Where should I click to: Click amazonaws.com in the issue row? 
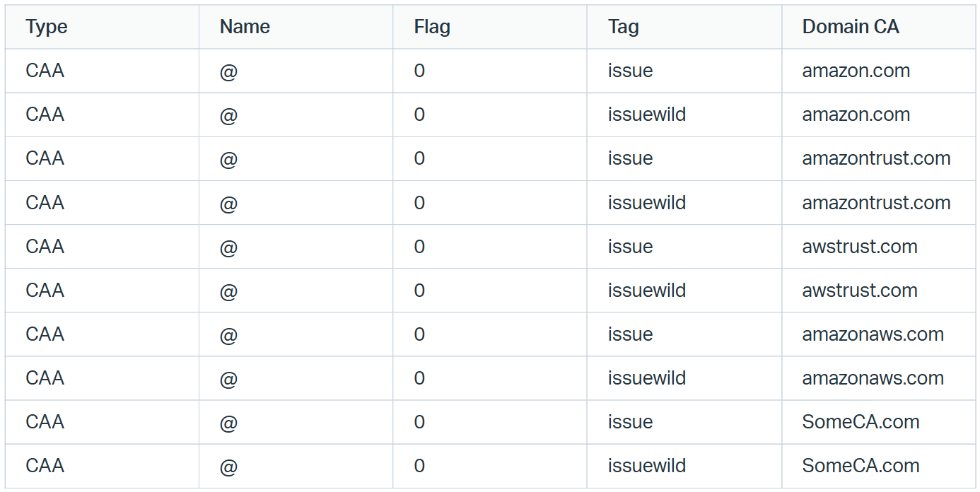click(x=873, y=334)
